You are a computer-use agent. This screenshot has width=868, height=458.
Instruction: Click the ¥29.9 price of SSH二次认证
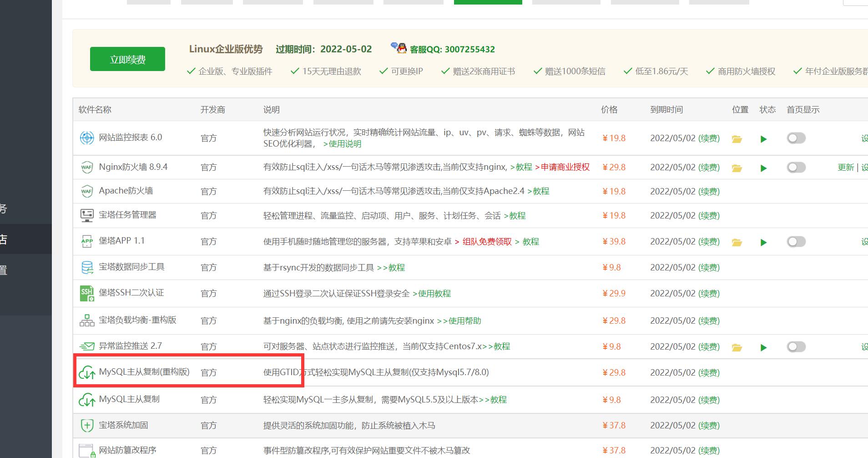point(614,293)
